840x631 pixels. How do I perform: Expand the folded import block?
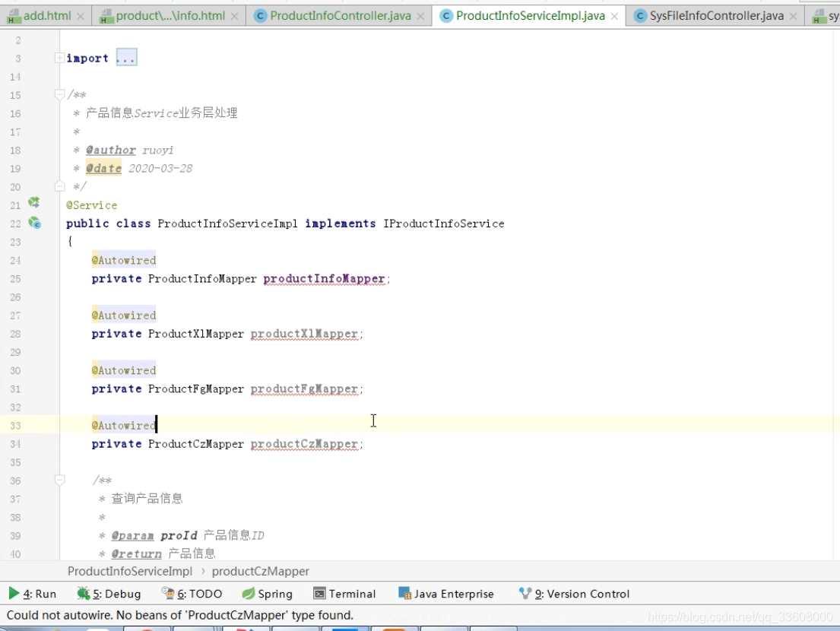59,58
